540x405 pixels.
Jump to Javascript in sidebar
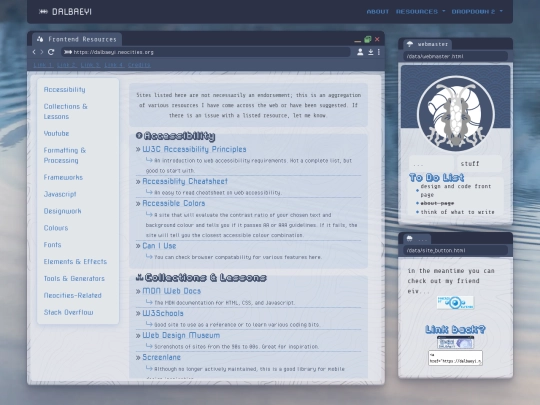[x=60, y=194]
